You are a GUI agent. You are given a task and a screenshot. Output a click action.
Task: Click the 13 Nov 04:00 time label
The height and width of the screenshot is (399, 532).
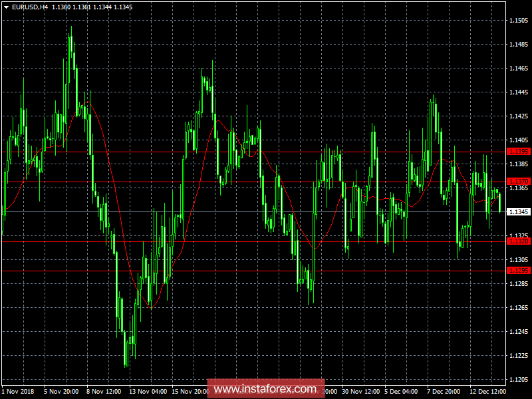point(148,392)
